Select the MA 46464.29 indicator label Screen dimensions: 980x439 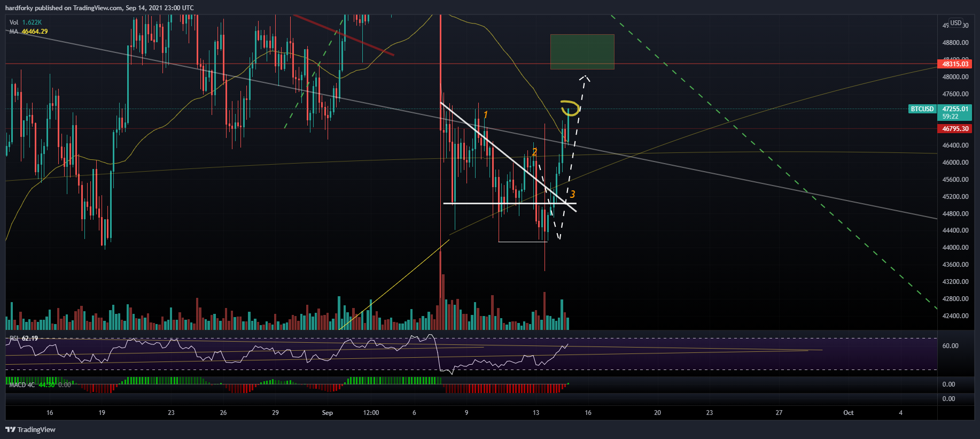[28, 32]
